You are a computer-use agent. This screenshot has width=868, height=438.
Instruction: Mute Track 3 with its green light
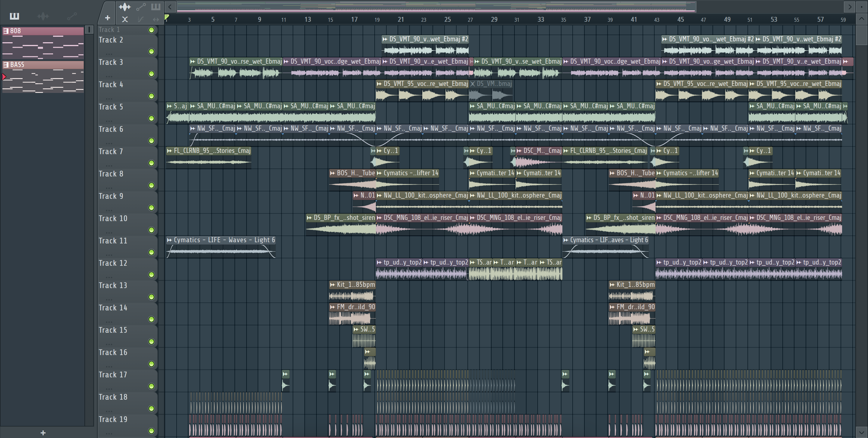click(x=152, y=74)
